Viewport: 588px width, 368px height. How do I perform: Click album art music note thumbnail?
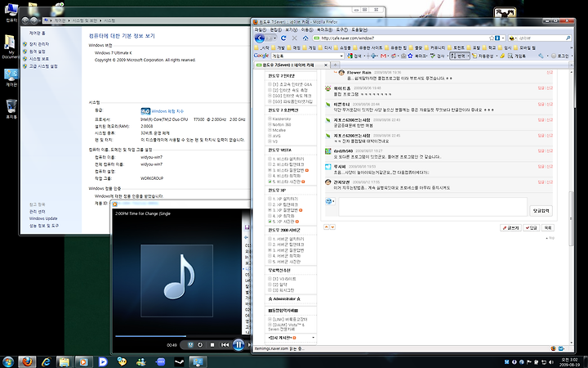pos(176,280)
